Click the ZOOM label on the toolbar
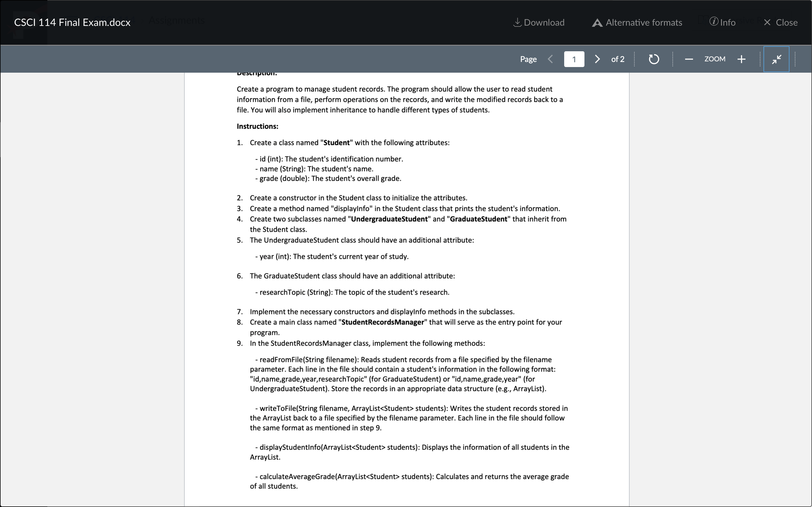The height and width of the screenshot is (507, 812). tap(714, 59)
